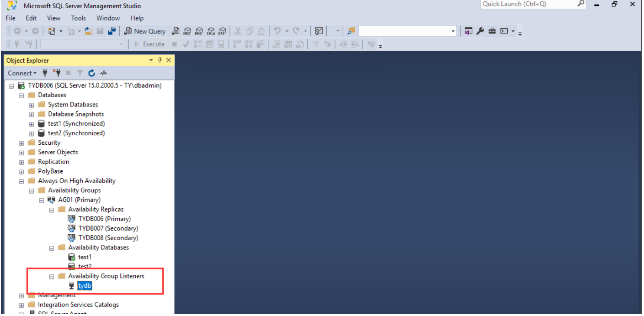
Task: Select the test1 (Synchronized) database row
Action: tap(76, 124)
